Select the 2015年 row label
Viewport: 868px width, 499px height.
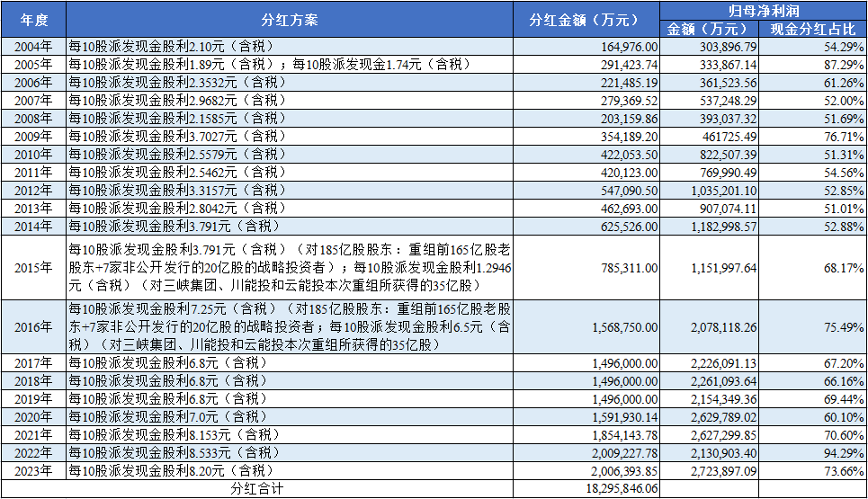point(32,268)
